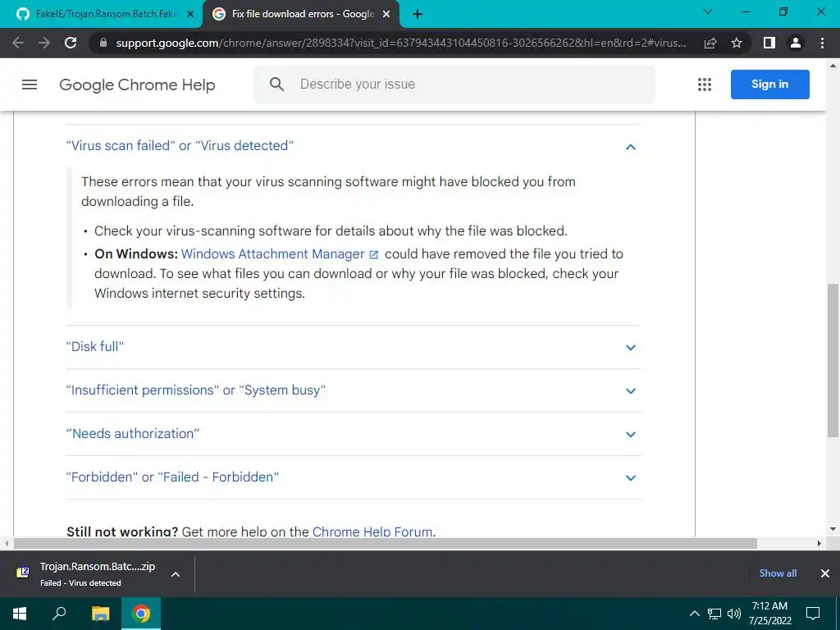Viewport: 840px width, 630px height.
Task: Click the zip file icon in download bar
Action: [x=22, y=573]
